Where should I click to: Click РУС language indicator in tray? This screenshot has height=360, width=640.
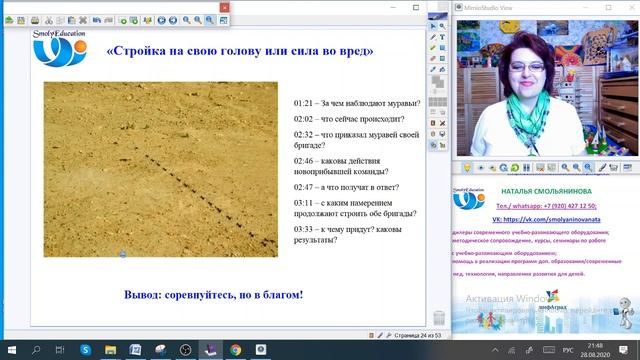568,350
